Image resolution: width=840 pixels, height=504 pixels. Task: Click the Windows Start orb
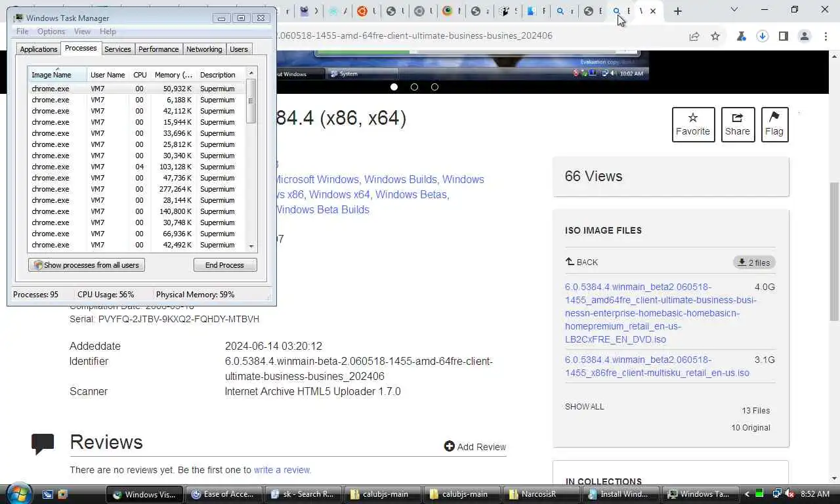coord(18,493)
